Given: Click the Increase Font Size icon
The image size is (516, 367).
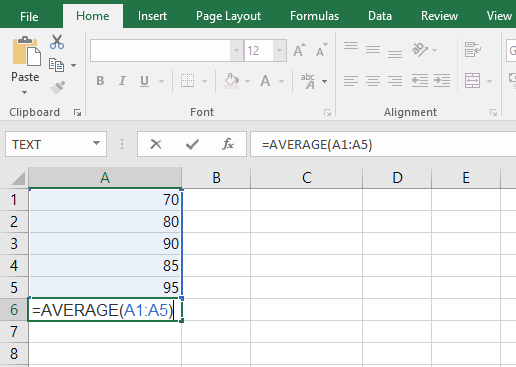Looking at the screenshot, I should point(299,50).
